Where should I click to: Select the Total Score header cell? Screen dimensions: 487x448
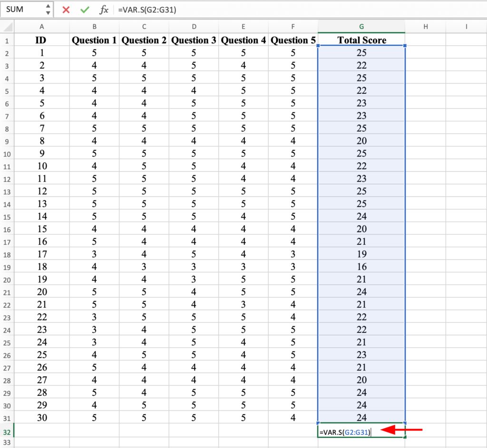tap(361, 40)
